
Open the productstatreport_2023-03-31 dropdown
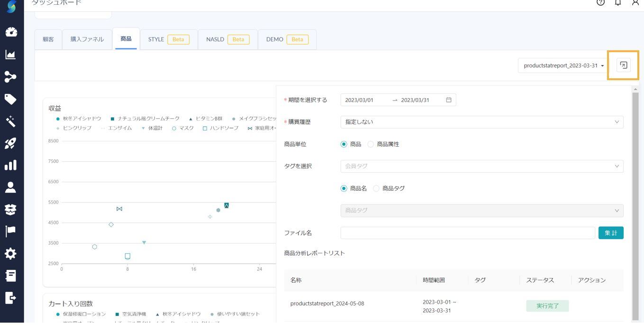tap(563, 65)
